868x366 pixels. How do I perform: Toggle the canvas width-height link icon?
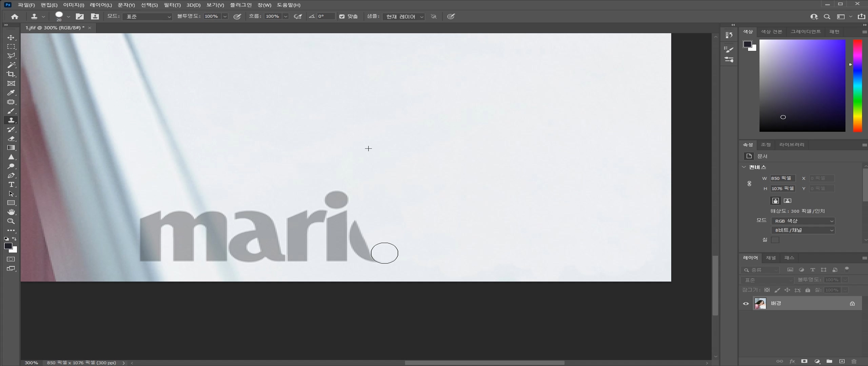coord(749,183)
